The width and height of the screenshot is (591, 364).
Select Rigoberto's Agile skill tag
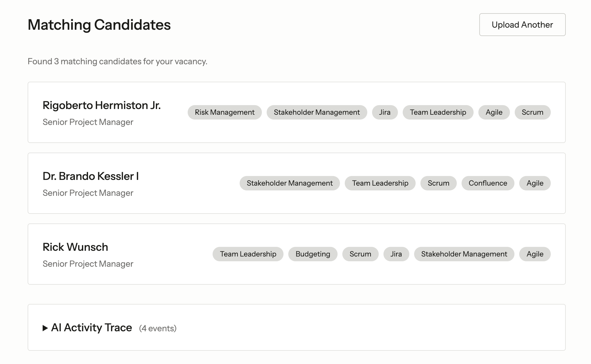(x=494, y=112)
